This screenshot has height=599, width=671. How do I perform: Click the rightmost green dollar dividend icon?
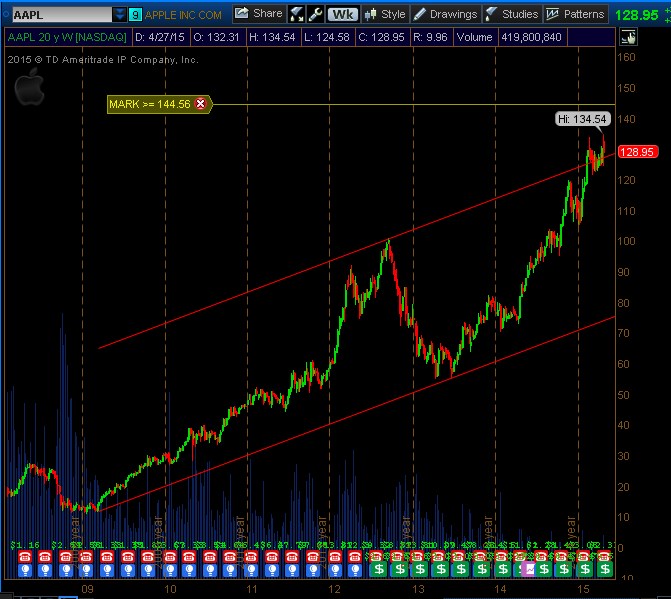pos(605,569)
